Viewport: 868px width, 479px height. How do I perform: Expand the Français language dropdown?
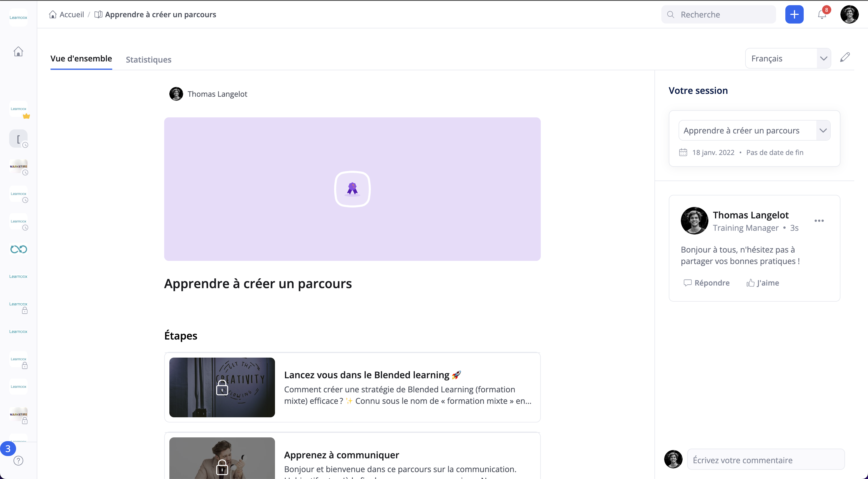click(x=788, y=58)
